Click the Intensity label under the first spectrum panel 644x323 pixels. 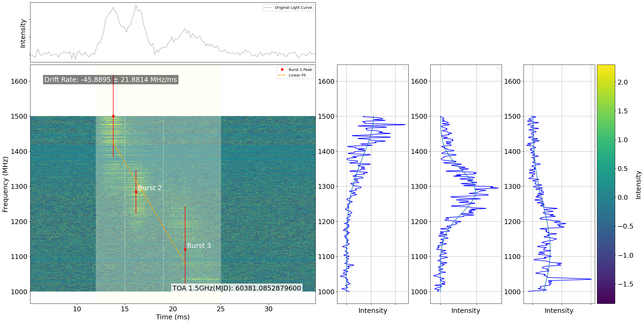tap(373, 310)
